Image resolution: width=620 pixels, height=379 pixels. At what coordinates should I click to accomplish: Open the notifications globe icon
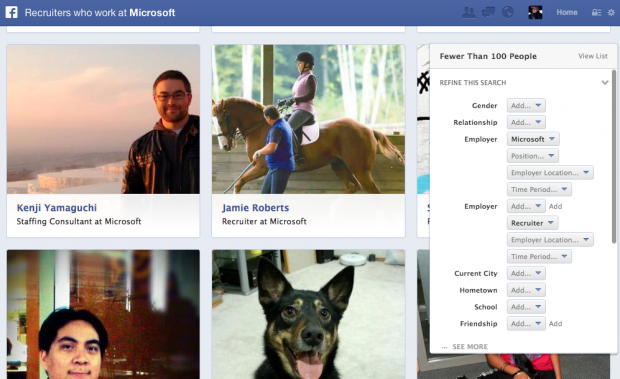tap(508, 12)
